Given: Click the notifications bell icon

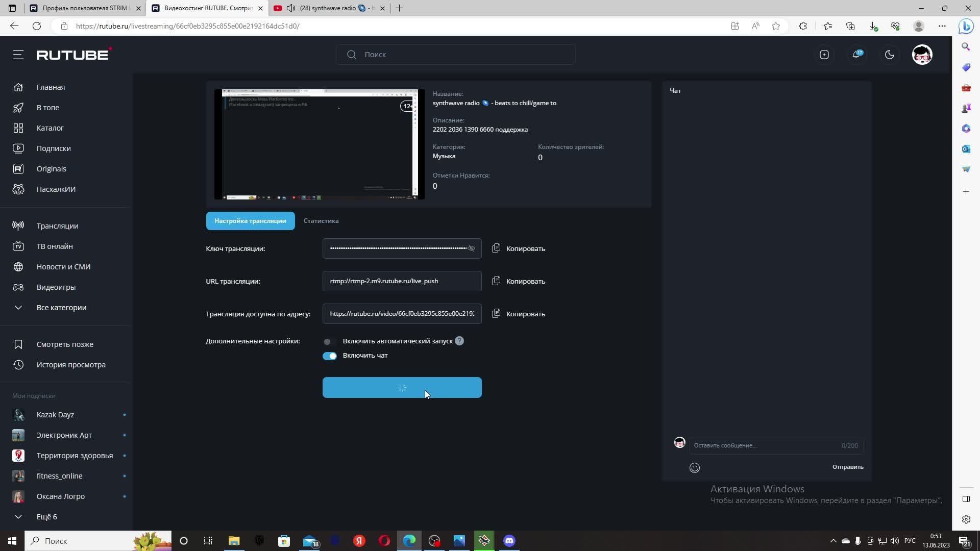Looking at the screenshot, I should pyautogui.click(x=856, y=55).
